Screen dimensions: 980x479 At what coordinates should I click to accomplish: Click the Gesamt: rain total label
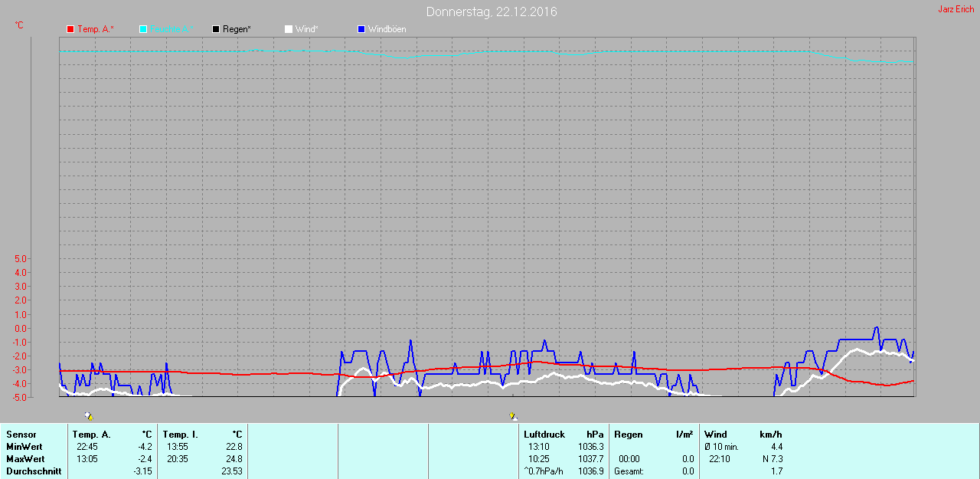point(629,471)
